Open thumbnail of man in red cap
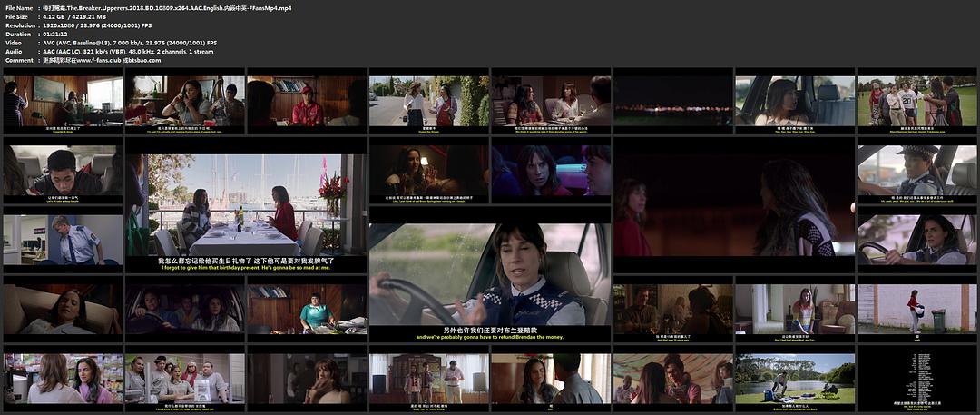 tap(307, 101)
